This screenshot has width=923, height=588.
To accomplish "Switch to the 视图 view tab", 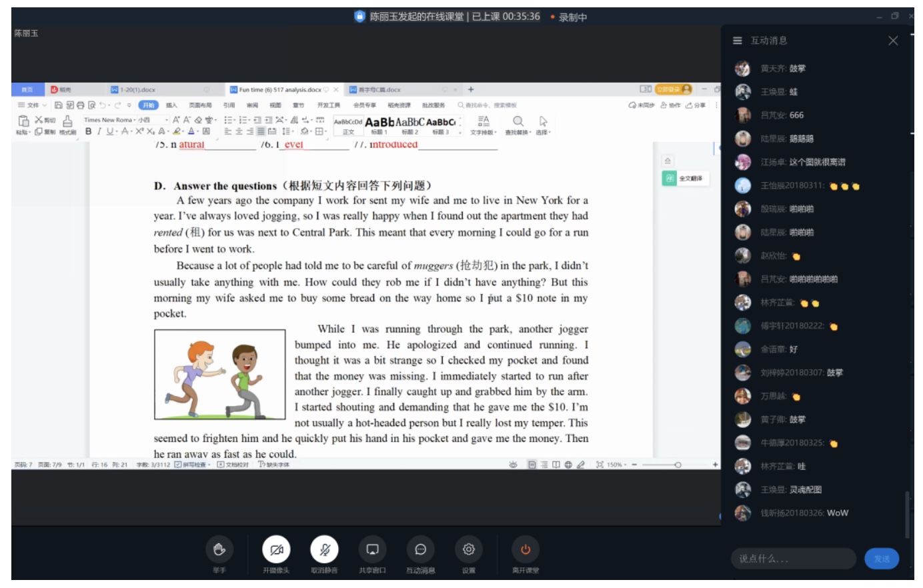I will [x=275, y=105].
